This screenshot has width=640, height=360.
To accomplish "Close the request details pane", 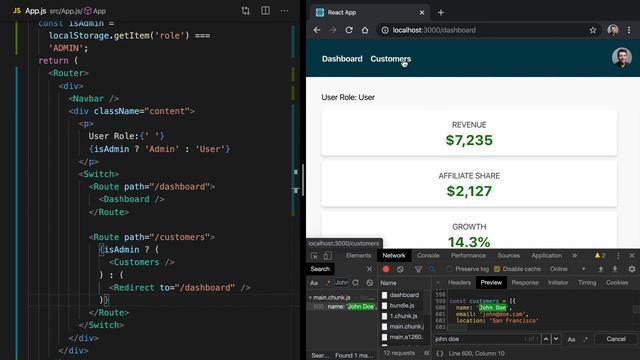I will [438, 282].
